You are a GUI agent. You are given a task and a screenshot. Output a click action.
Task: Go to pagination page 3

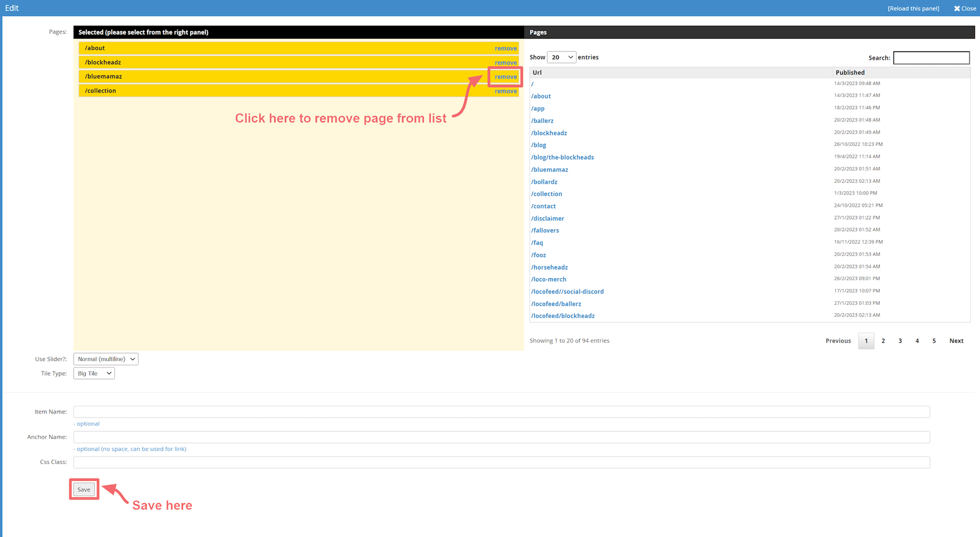click(x=900, y=341)
